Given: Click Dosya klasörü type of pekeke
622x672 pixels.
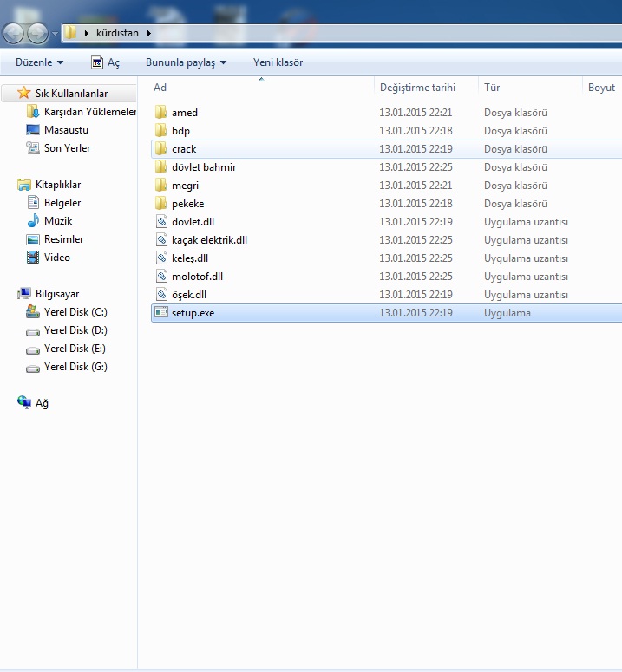Looking at the screenshot, I should tap(515, 204).
